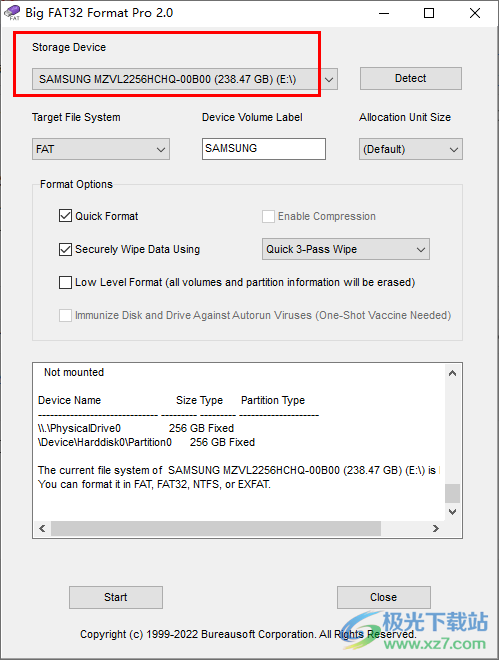The width and height of the screenshot is (499, 660).
Task: Open the Allocation Unit Size dropdown
Action: click(x=411, y=149)
